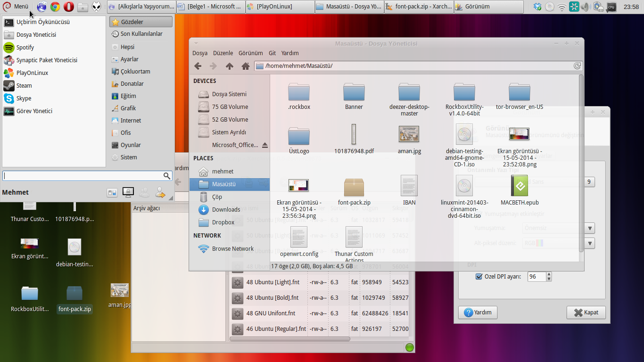644x362 pixels.
Task: Show the Oyunlar category
Action: click(141, 145)
